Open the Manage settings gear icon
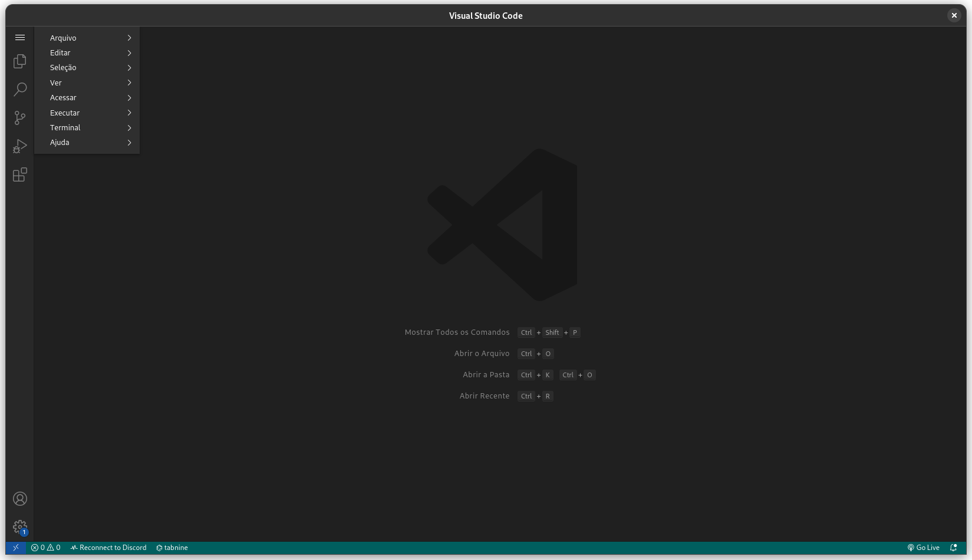 (x=19, y=526)
